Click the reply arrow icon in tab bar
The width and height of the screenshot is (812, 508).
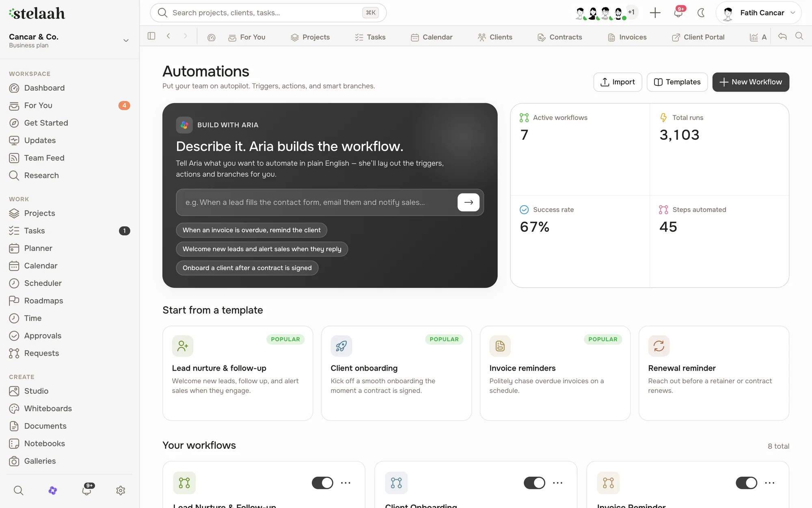pyautogui.click(x=782, y=36)
